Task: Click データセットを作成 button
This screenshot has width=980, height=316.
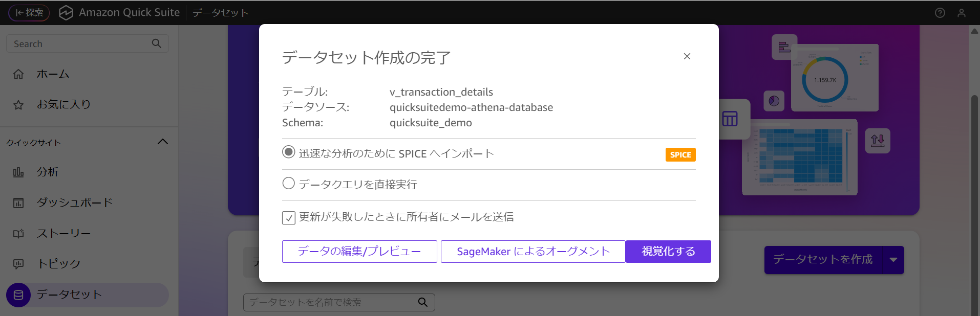Action: (823, 260)
